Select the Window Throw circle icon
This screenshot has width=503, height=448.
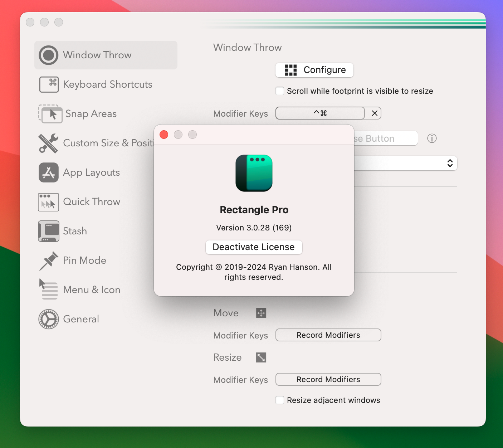click(x=48, y=55)
